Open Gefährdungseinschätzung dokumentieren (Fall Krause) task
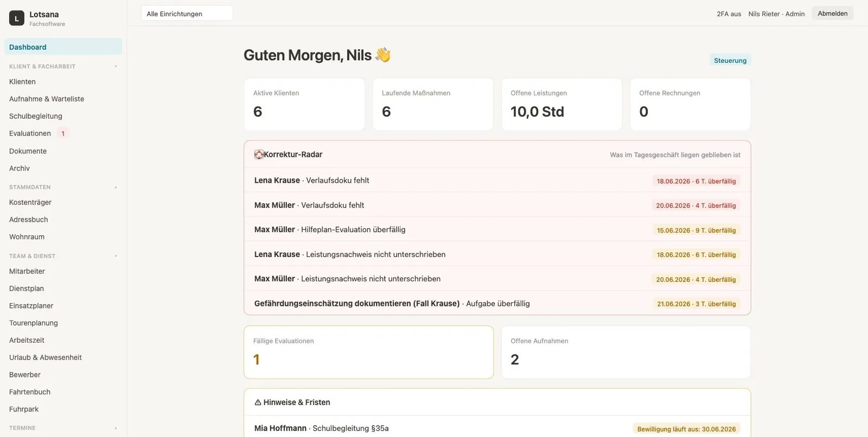The height and width of the screenshot is (437, 868). click(497, 304)
